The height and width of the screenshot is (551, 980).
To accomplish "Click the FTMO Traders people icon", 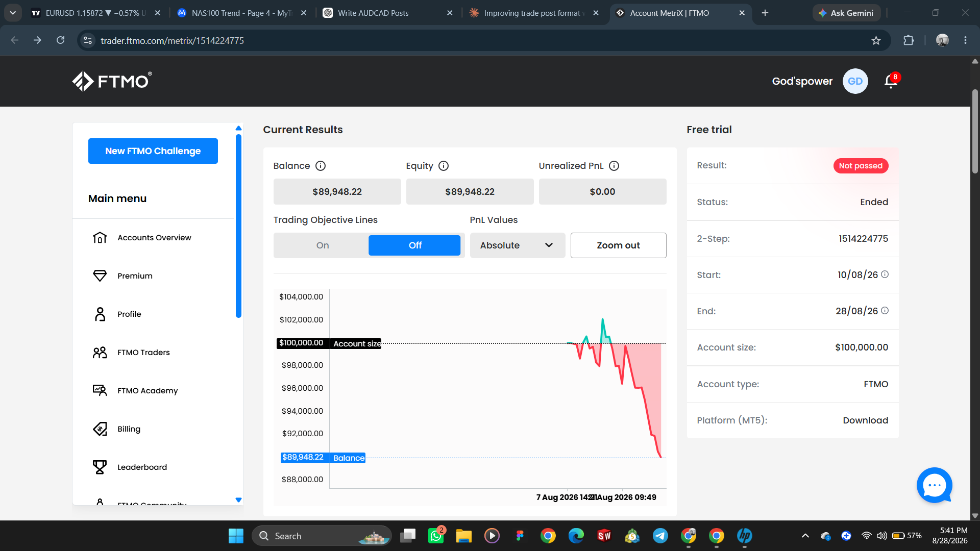I will pyautogui.click(x=100, y=353).
